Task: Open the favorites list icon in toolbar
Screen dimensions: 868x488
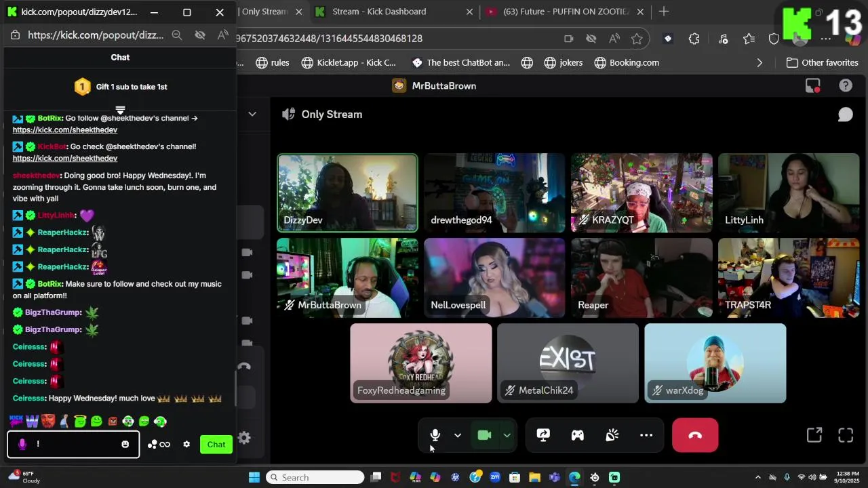Action: click(x=749, y=39)
